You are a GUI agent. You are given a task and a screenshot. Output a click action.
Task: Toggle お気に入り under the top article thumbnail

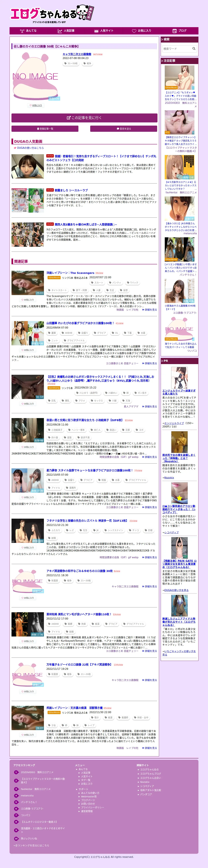point(35,105)
